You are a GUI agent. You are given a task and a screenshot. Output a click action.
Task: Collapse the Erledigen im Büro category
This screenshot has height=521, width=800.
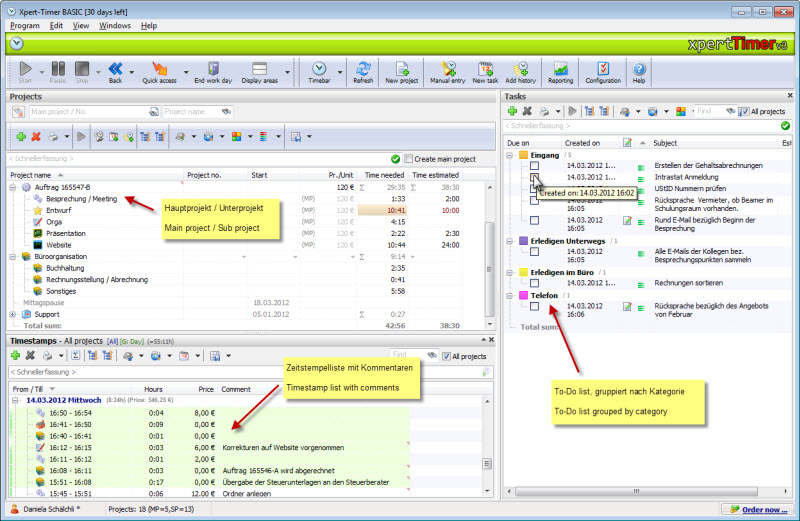(x=510, y=272)
